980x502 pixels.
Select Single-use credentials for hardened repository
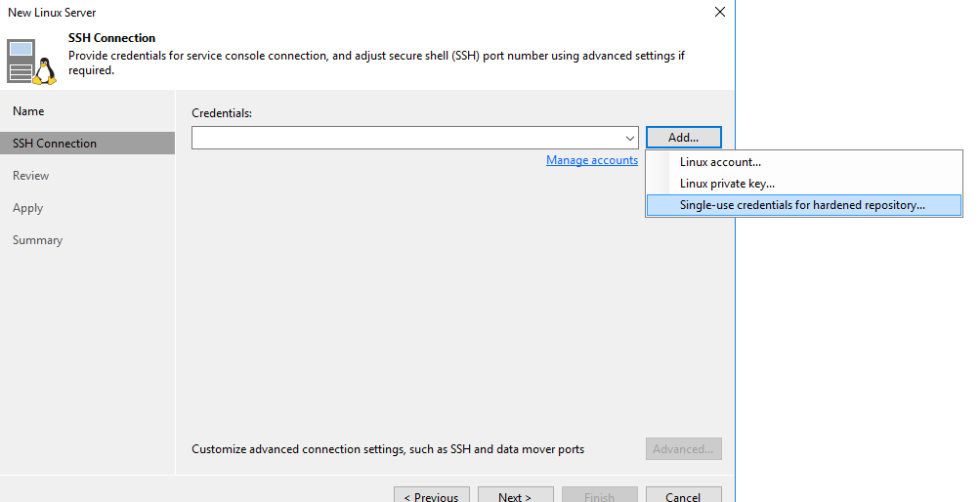tap(804, 205)
